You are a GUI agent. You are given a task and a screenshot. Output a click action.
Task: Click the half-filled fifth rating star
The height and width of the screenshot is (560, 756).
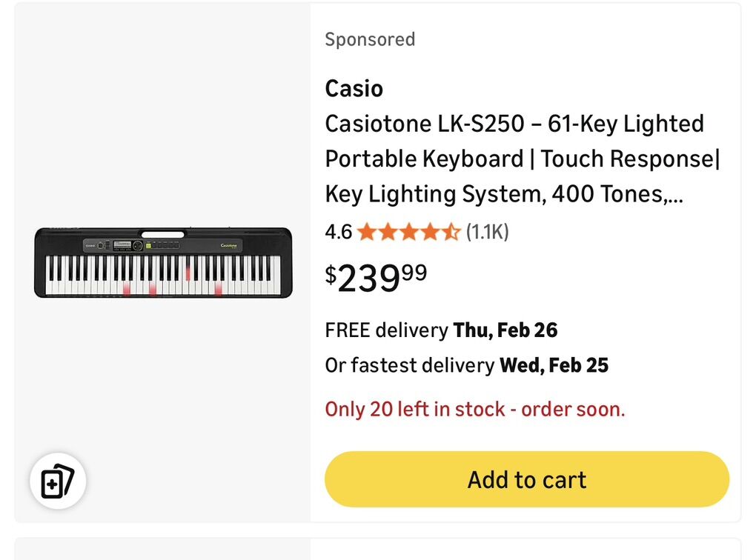coord(451,233)
